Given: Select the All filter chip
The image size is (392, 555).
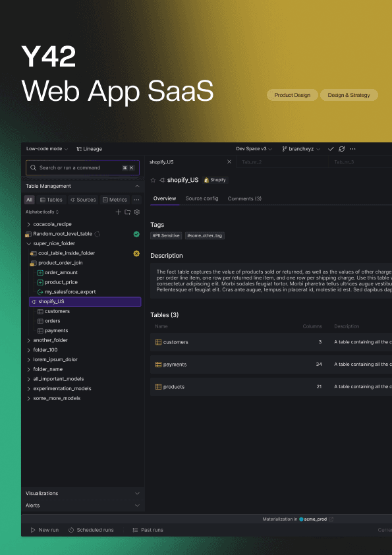Looking at the screenshot, I should click(x=30, y=200).
